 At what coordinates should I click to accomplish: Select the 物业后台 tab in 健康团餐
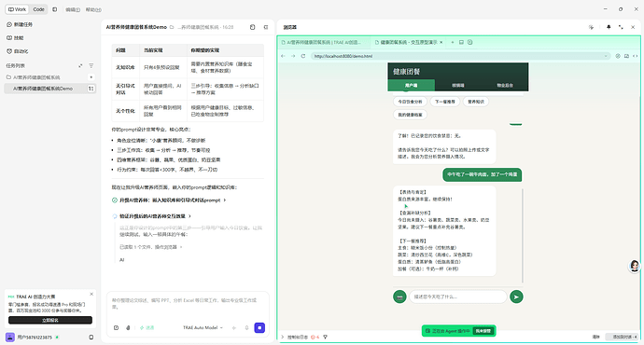click(505, 86)
